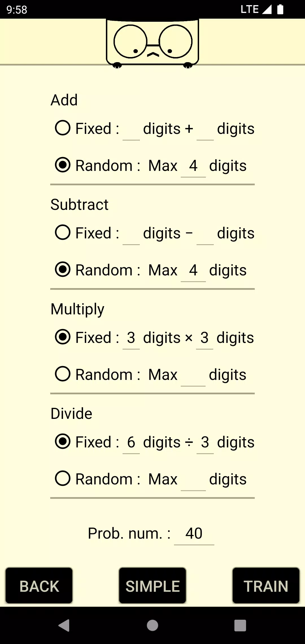This screenshot has height=644, width=305.
Task: Enable Fixed option in Multiply section
Action: 63,337
